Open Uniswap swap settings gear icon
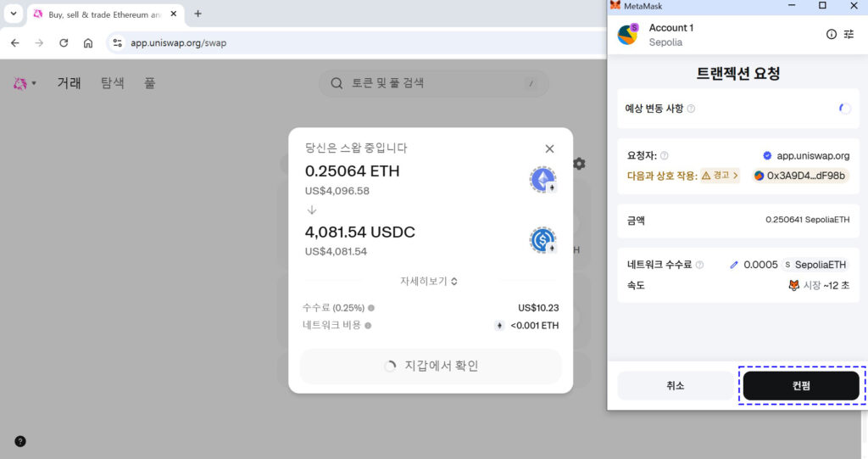This screenshot has width=868, height=459. pyautogui.click(x=579, y=164)
